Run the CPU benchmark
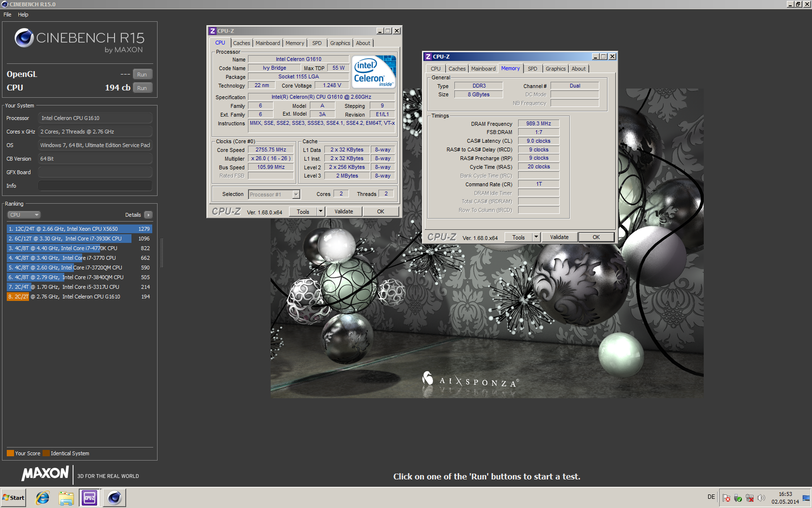812x508 pixels. (142, 88)
